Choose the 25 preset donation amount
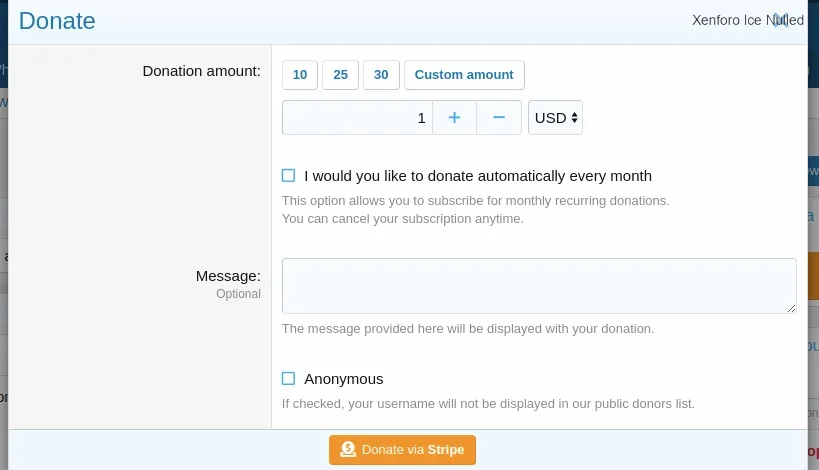 point(340,75)
